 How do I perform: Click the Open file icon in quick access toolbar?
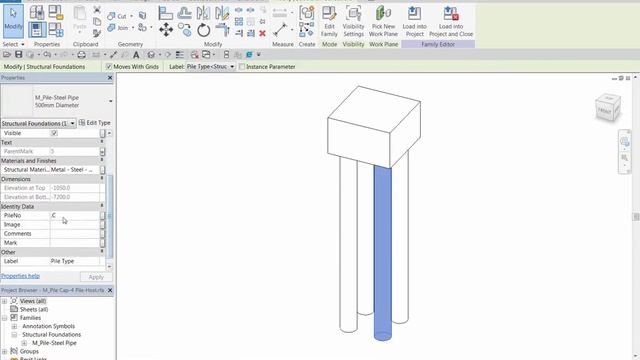7,55
